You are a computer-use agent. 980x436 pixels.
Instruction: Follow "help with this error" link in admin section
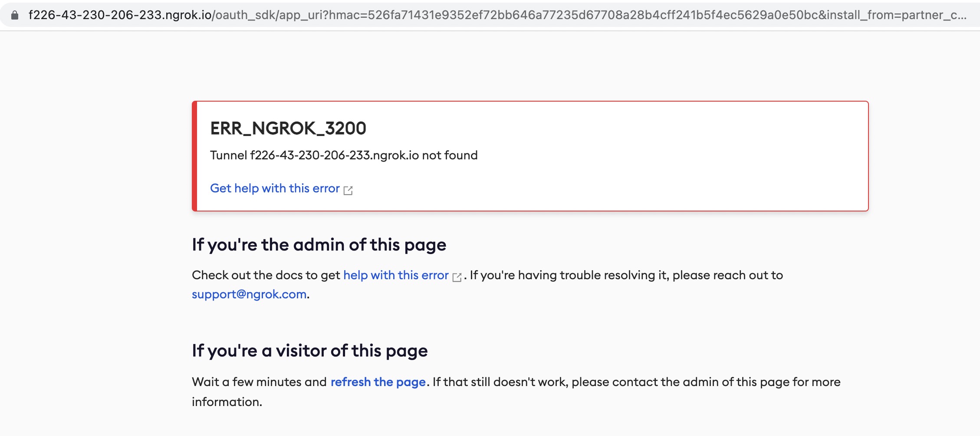396,275
